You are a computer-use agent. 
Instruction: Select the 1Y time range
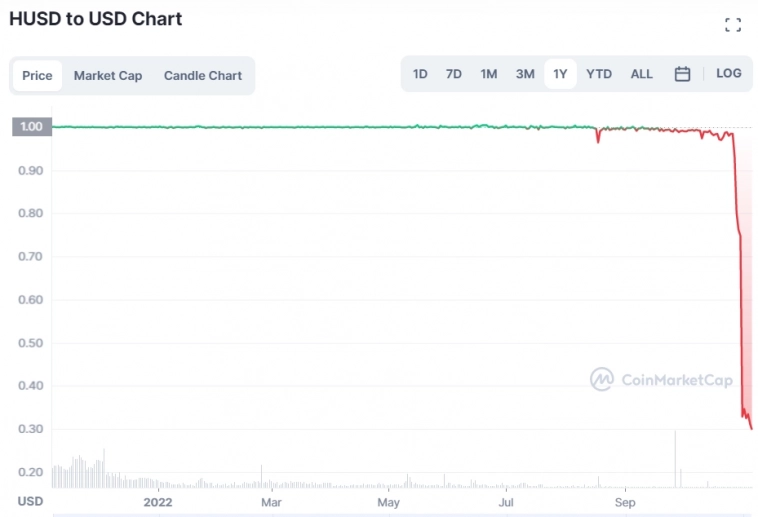pos(560,74)
